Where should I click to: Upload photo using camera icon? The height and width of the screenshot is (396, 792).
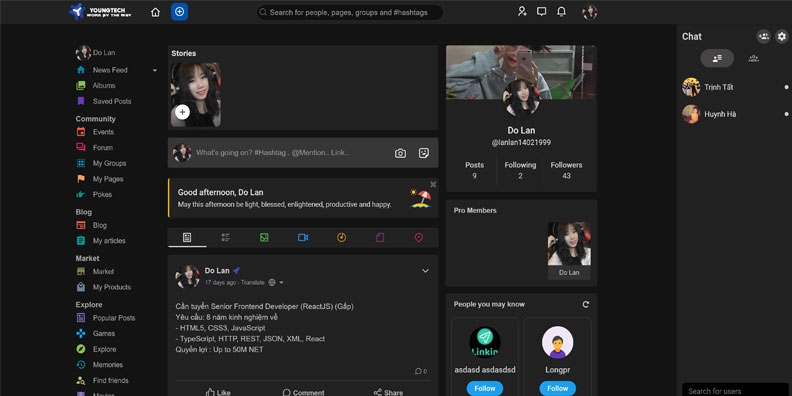pos(400,153)
